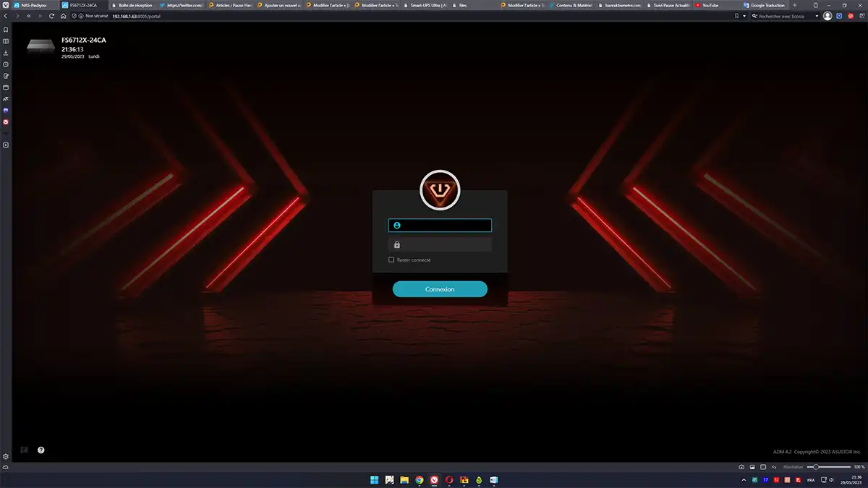Expand the add-new-panel plus control in the sidebar
The height and width of the screenshot is (488, 868).
6,145
